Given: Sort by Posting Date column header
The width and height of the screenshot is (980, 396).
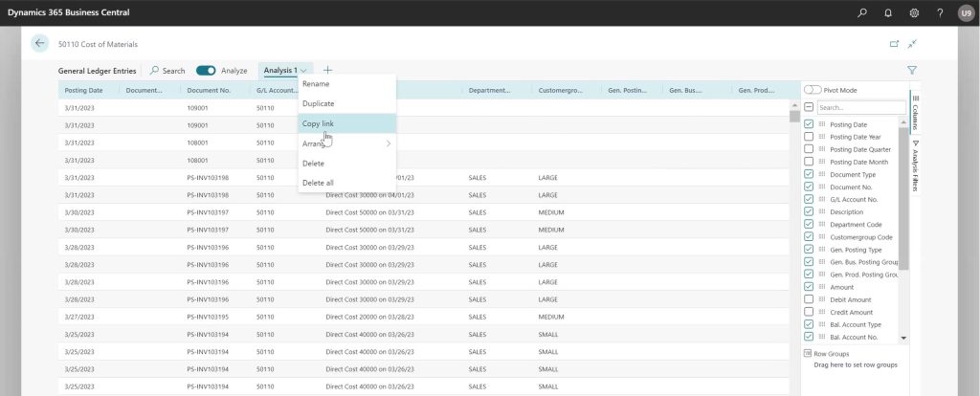Looking at the screenshot, I should point(84,91).
